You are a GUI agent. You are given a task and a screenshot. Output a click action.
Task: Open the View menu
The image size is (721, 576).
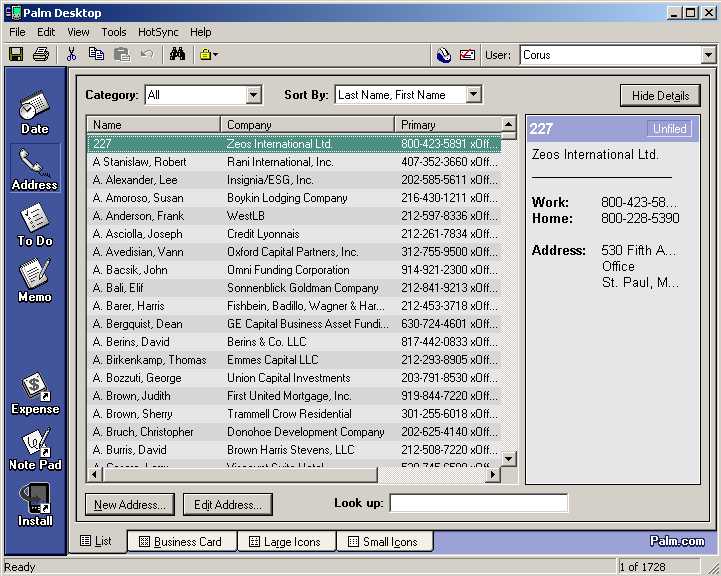78,32
